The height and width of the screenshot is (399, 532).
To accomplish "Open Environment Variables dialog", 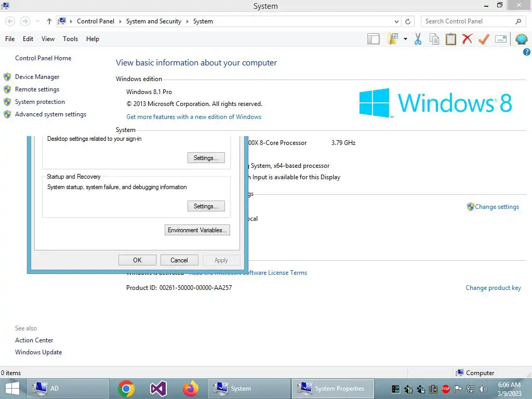I will (x=197, y=230).
